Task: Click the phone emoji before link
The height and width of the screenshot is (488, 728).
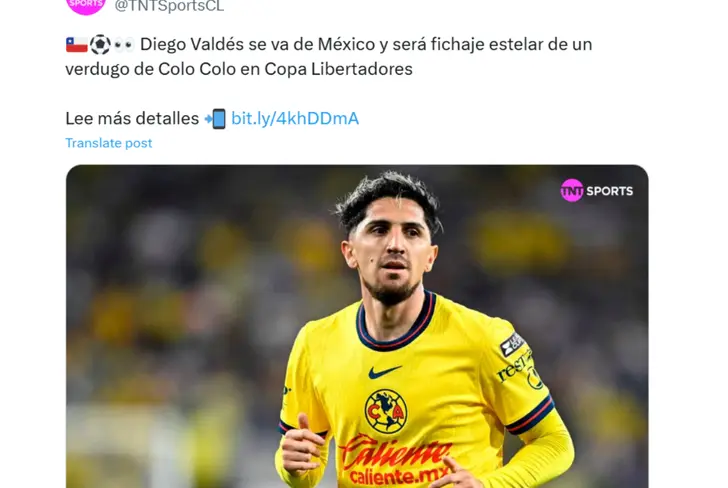Action: click(215, 118)
